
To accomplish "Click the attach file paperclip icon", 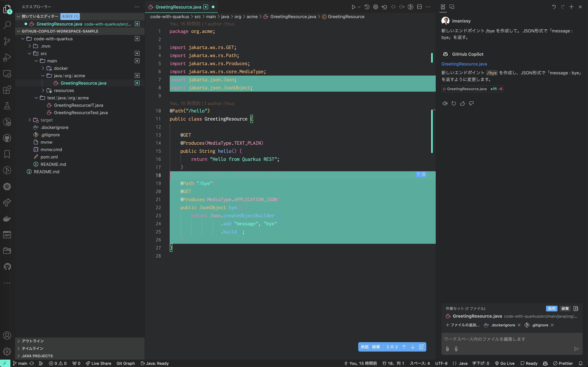I will click(x=447, y=349).
